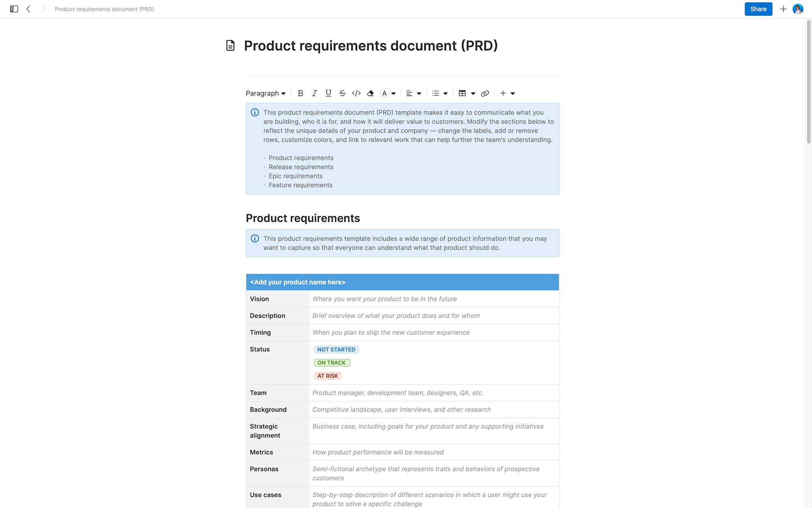Enable italic text formatting
The height and width of the screenshot is (508, 812).
tap(313, 93)
